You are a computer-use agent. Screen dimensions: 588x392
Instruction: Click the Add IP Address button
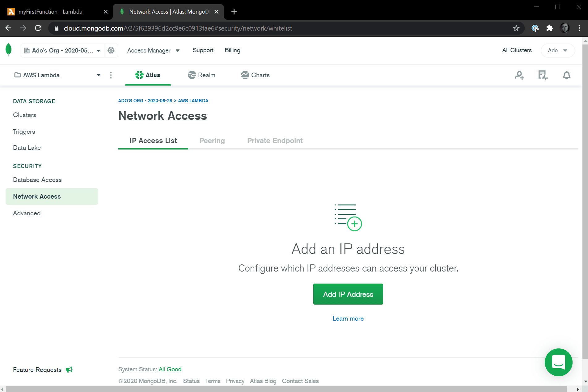(x=348, y=294)
